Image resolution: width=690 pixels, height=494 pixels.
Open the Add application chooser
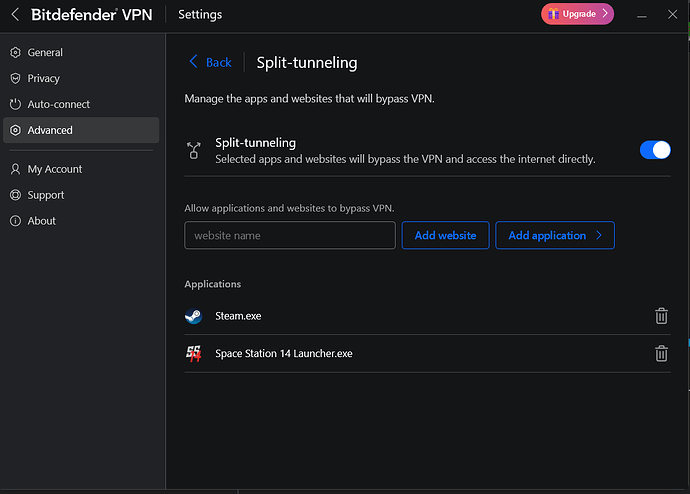click(555, 235)
